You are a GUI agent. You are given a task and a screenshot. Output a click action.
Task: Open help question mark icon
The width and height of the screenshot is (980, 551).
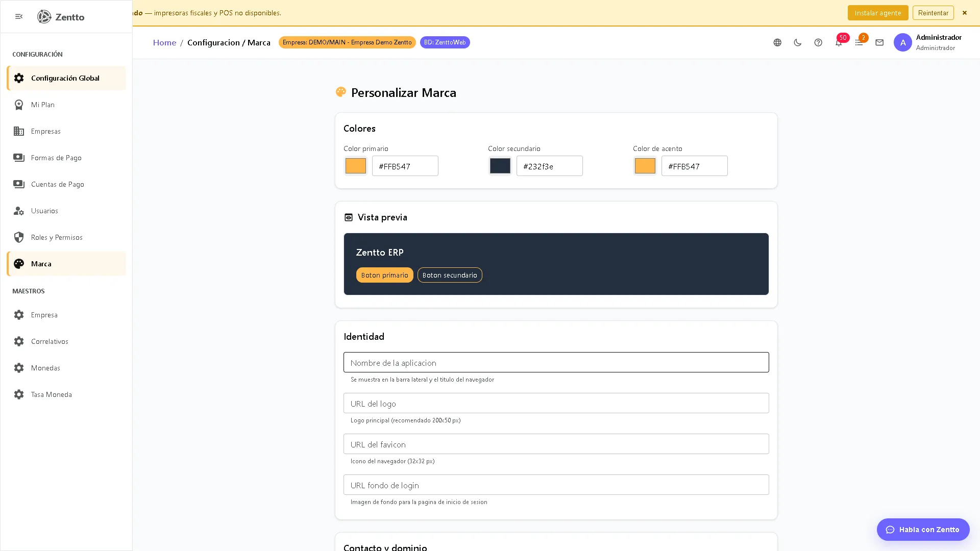[818, 43]
